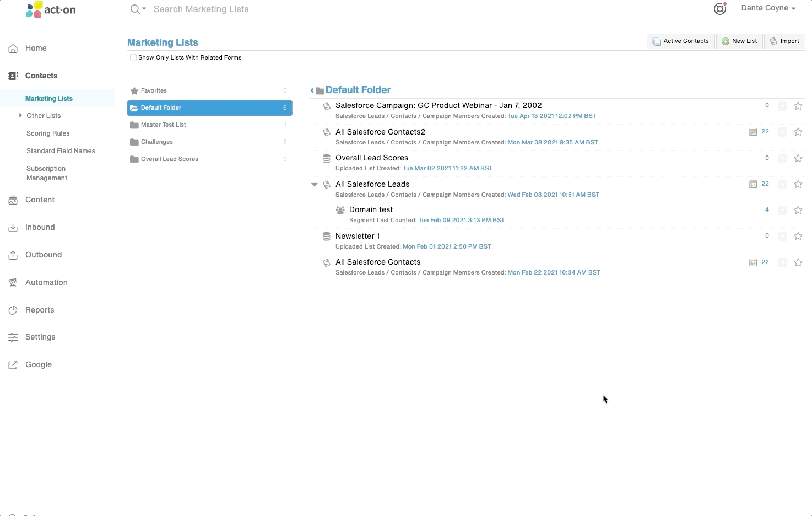Click the Favorites star icon in folder list

[x=134, y=91]
